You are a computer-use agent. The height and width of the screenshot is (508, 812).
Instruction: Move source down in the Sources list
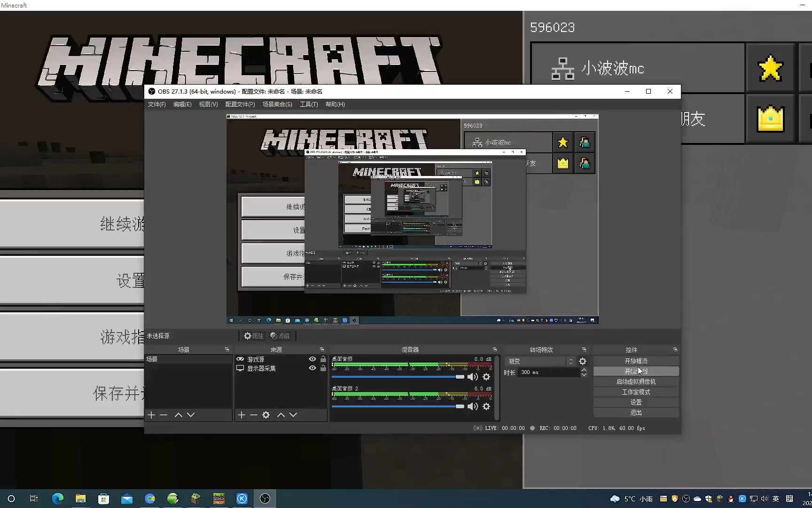click(293, 415)
